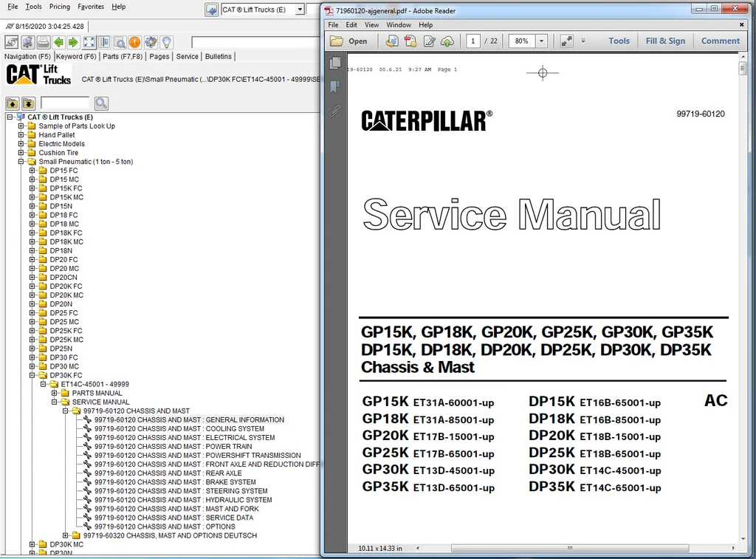Image resolution: width=756 pixels, height=559 pixels.
Task: Click the light bulb tips icon
Action: point(166,42)
